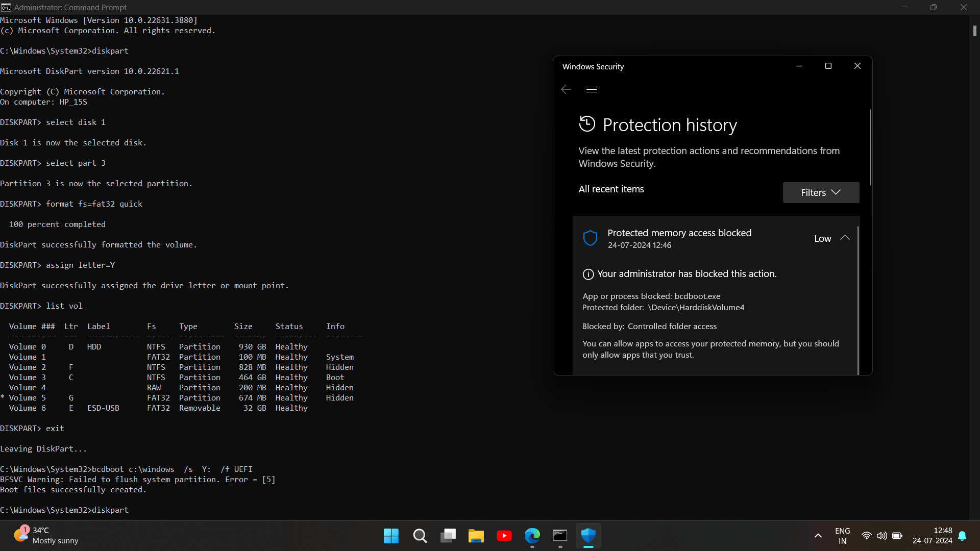Open the Windows Start menu
The width and height of the screenshot is (980, 551).
391,536
